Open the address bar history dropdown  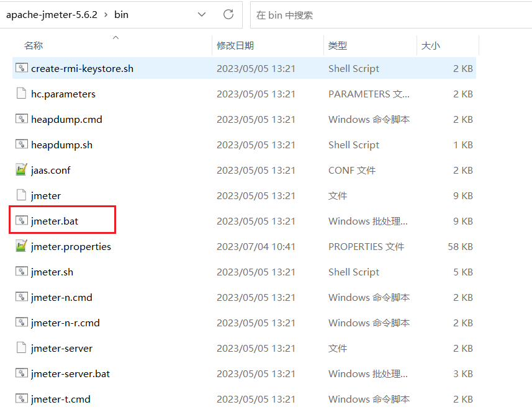click(x=202, y=15)
